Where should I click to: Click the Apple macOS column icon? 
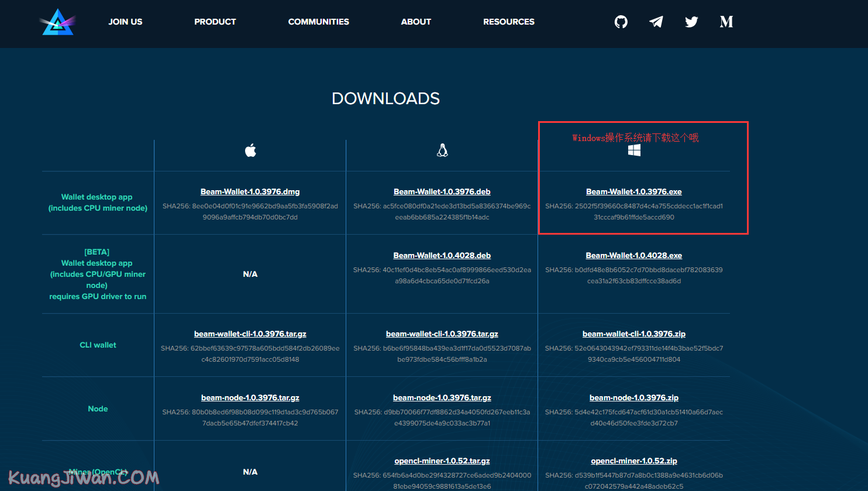click(250, 151)
